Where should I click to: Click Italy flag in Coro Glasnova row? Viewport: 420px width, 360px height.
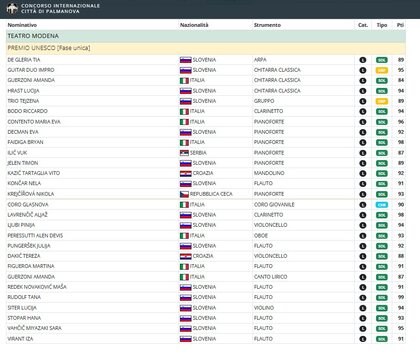pyautogui.click(x=184, y=205)
